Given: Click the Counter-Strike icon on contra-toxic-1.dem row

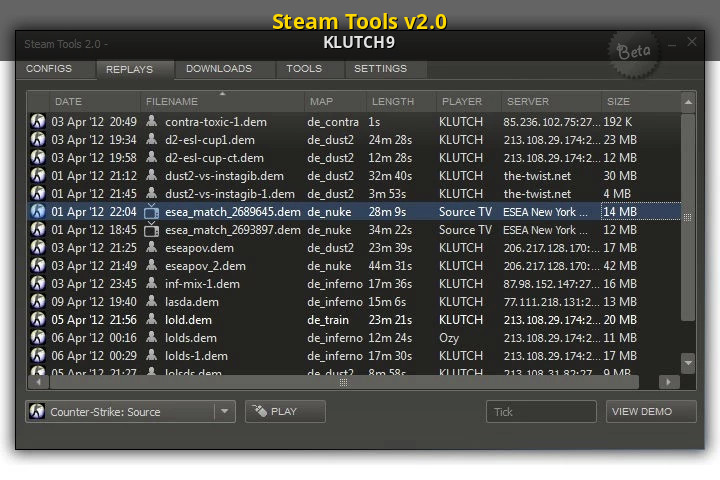Looking at the screenshot, I should (x=38, y=122).
